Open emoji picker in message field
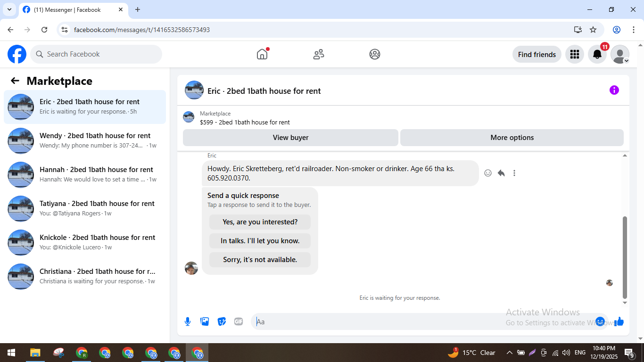The height and width of the screenshot is (362, 644). tap(600, 321)
